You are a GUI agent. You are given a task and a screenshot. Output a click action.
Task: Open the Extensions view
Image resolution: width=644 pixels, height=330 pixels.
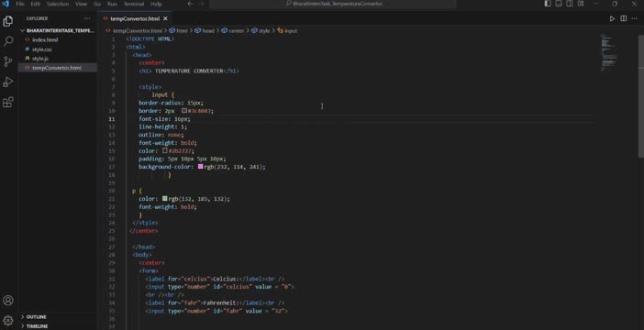click(x=8, y=102)
